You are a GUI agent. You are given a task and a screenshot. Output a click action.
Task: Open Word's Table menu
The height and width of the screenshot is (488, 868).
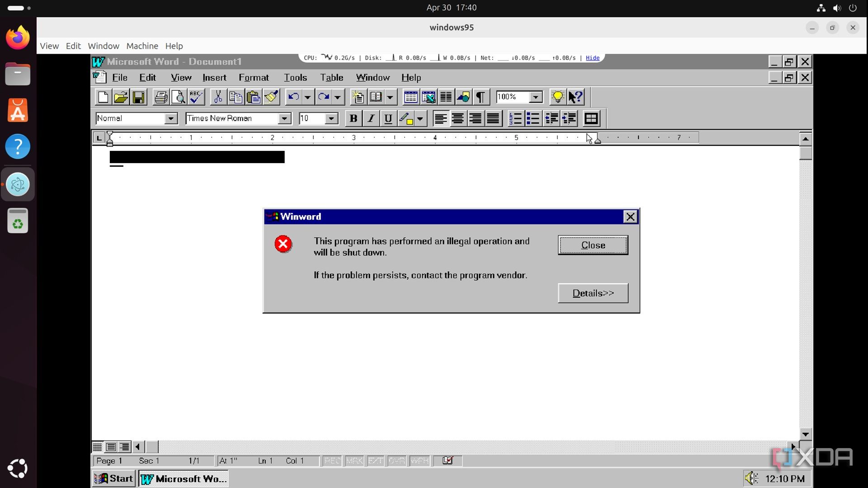click(332, 78)
